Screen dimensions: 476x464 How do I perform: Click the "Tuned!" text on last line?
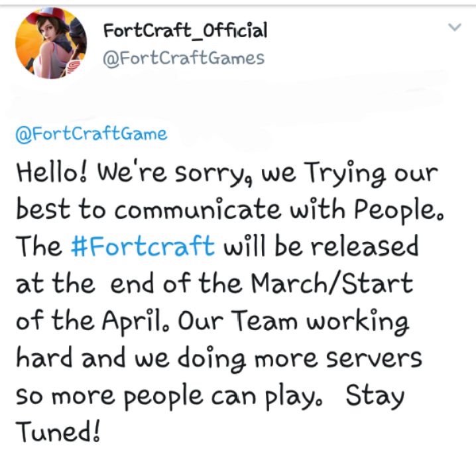[x=58, y=435]
